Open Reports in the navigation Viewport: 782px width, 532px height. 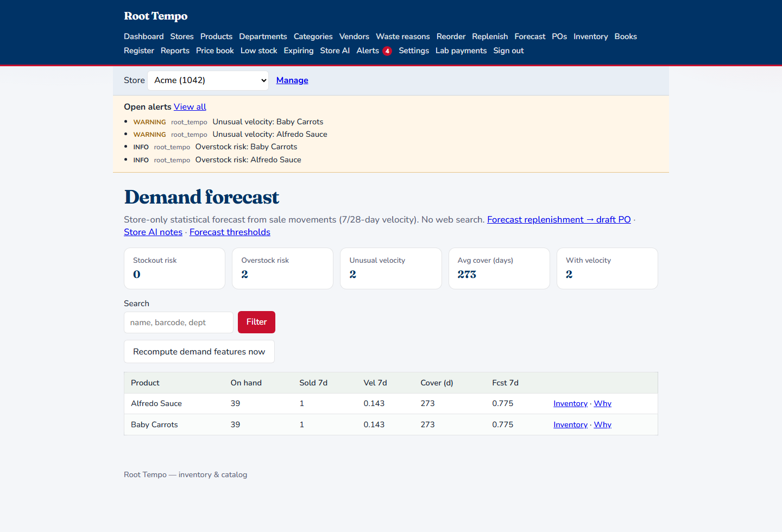[175, 50]
